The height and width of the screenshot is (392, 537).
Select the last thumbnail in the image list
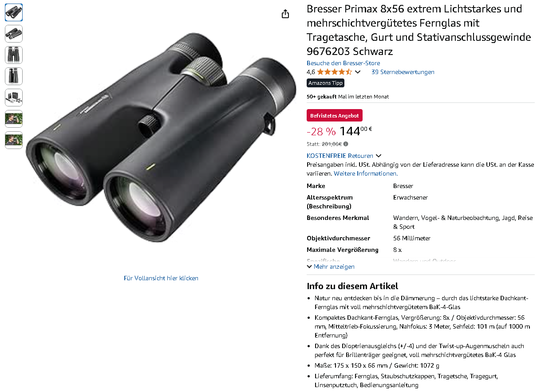(x=14, y=140)
